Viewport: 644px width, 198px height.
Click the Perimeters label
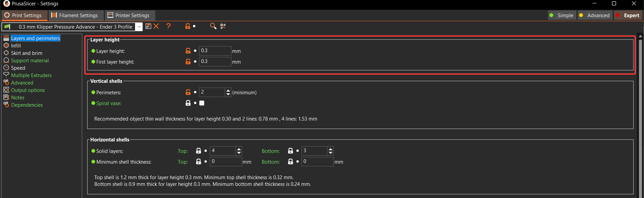pyautogui.click(x=108, y=93)
